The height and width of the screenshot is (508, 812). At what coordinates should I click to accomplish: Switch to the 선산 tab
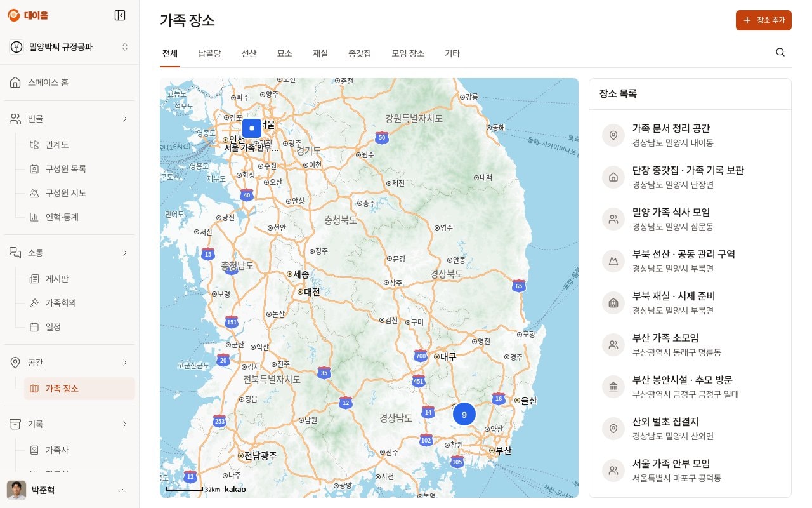point(249,53)
